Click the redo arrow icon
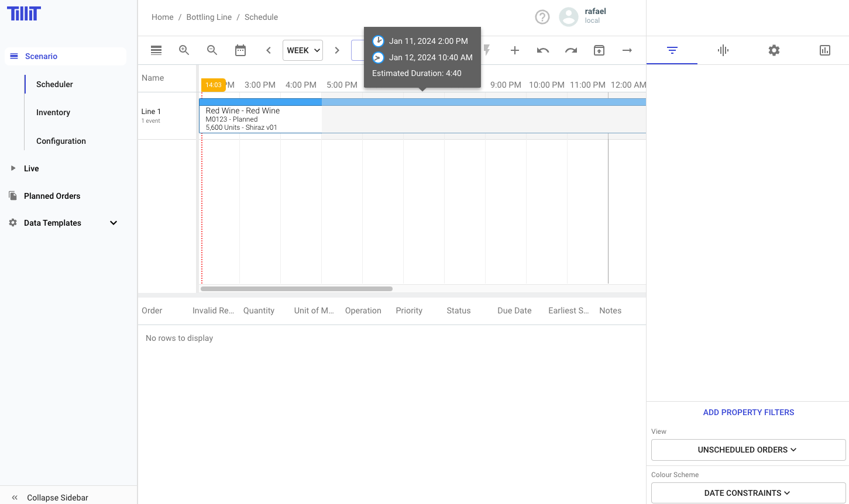The image size is (849, 504). (x=570, y=50)
